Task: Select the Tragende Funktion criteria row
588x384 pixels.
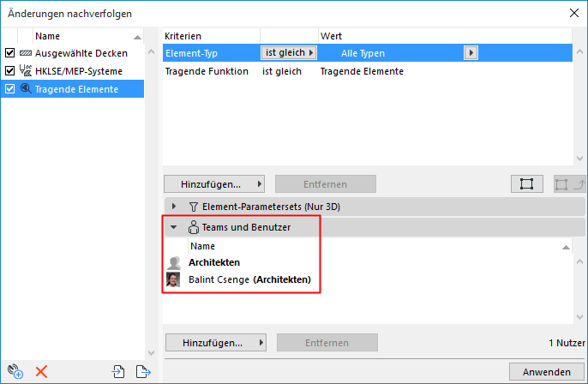Action: pos(368,71)
